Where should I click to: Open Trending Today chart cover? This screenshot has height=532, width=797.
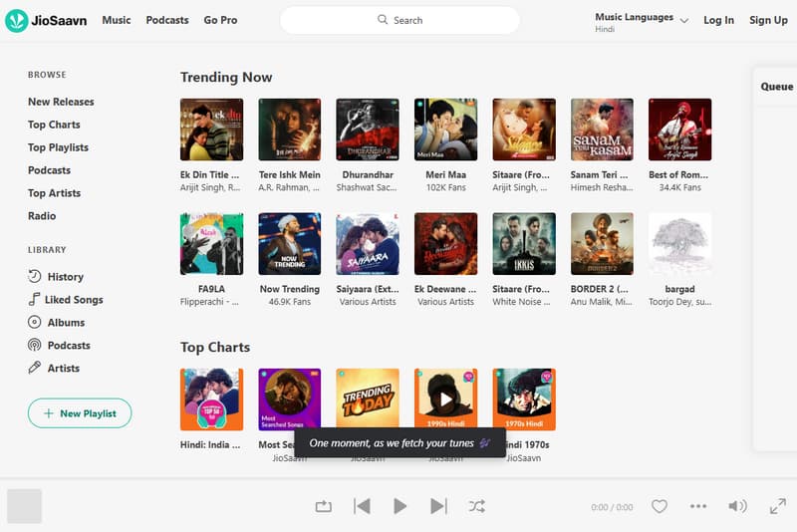(368, 399)
